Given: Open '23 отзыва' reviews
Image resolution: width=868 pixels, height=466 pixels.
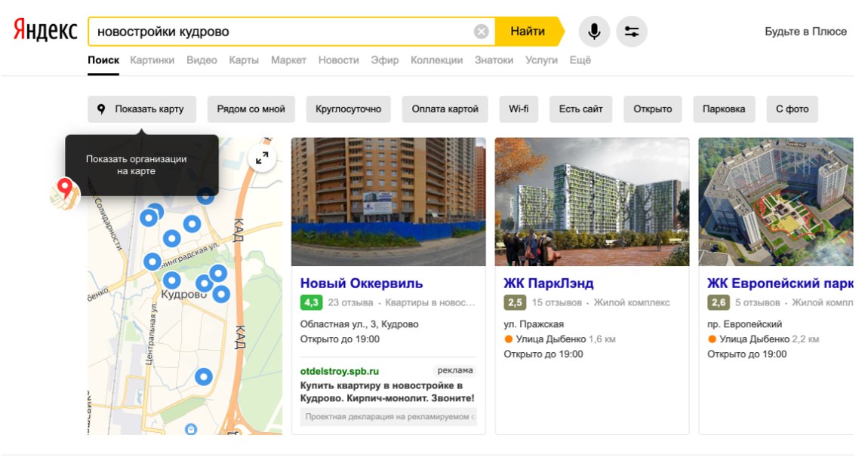Looking at the screenshot, I should click(x=350, y=302).
